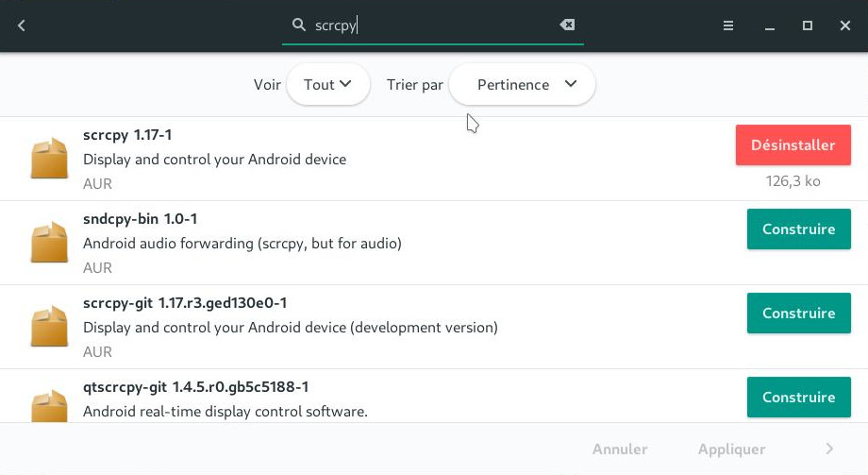Select qtscrcpy-git 1.4.5.r0.gb5c5188-1 title

(196, 387)
